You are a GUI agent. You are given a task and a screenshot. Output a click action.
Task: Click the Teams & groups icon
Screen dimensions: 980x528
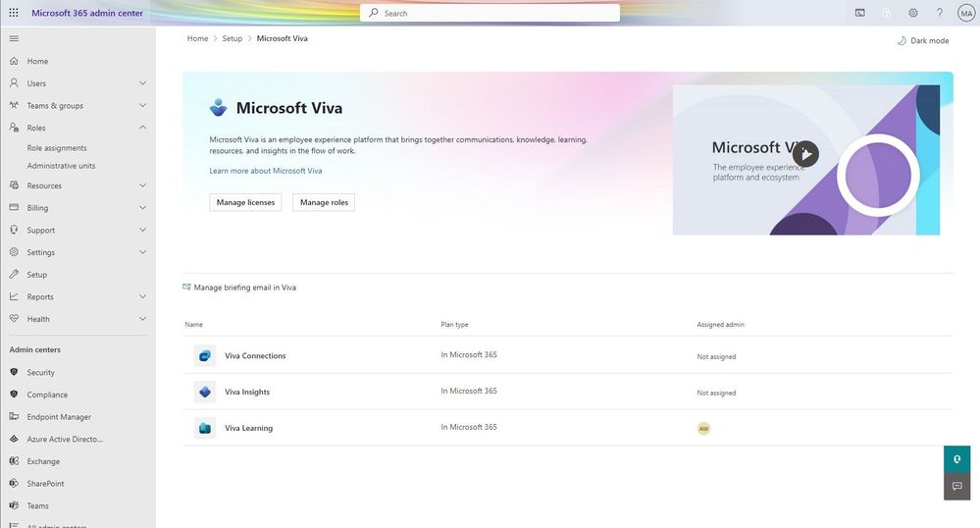click(14, 105)
